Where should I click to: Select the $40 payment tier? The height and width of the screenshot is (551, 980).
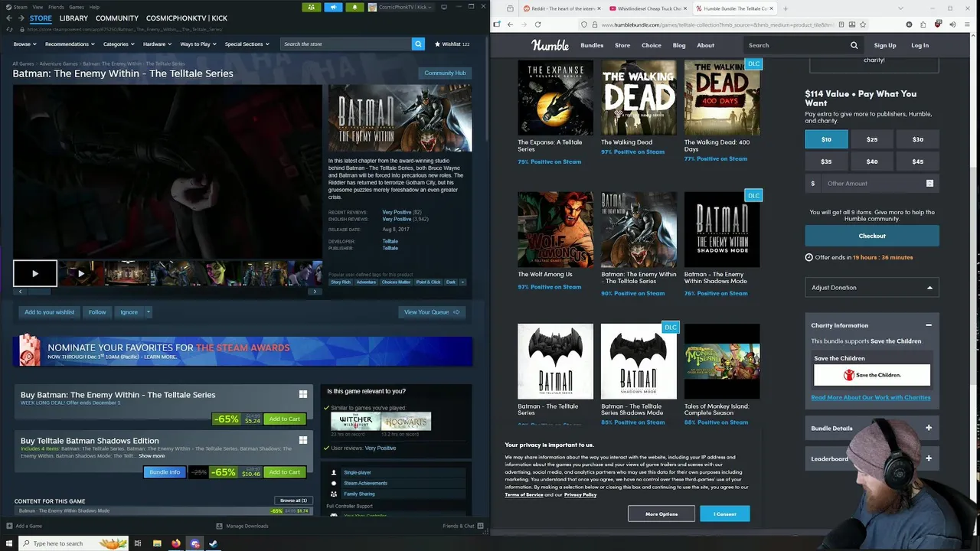(x=872, y=161)
